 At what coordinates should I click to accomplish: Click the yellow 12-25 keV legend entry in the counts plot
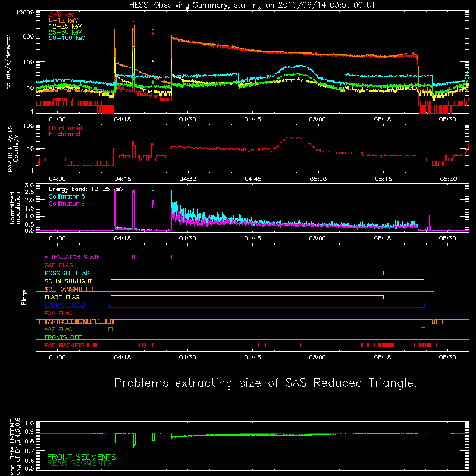65,26
